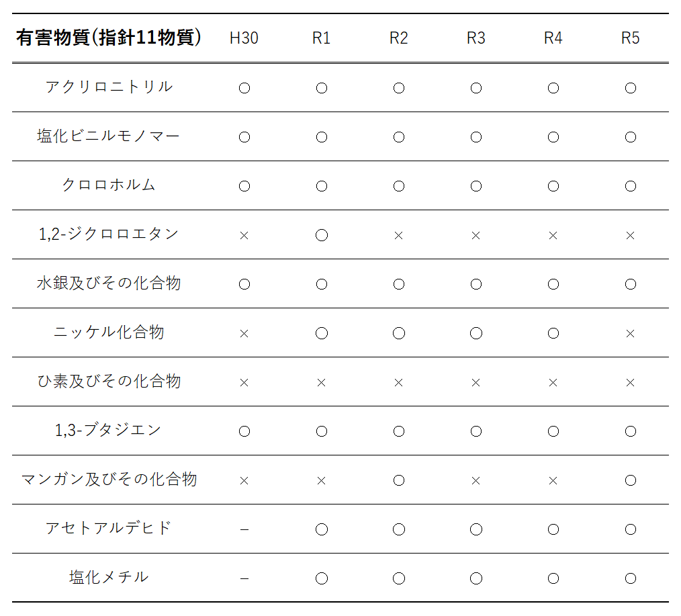This screenshot has width=681, height=616.
Task: Select the H30 column header
Action: point(244,38)
